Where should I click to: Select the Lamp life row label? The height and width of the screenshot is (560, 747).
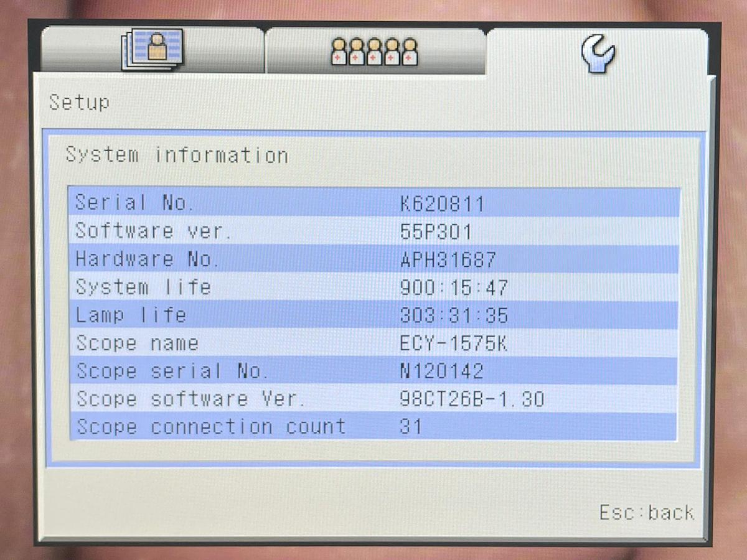pyautogui.click(x=131, y=315)
